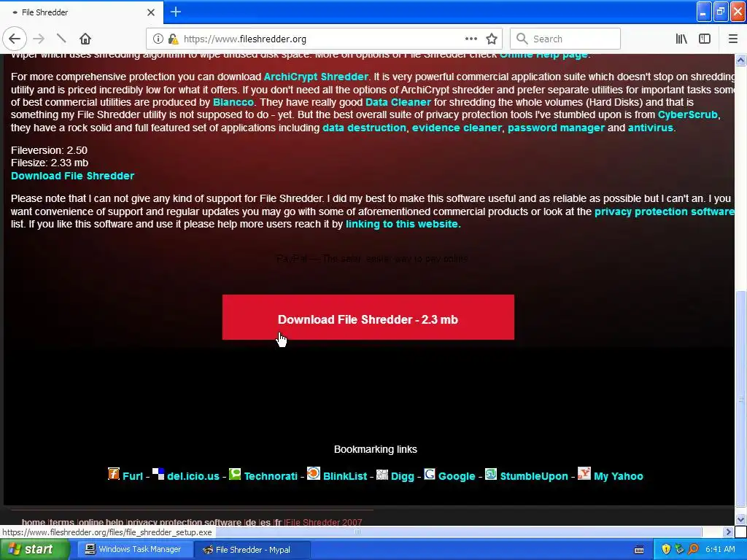Click the security shield tray icon

coord(666,550)
